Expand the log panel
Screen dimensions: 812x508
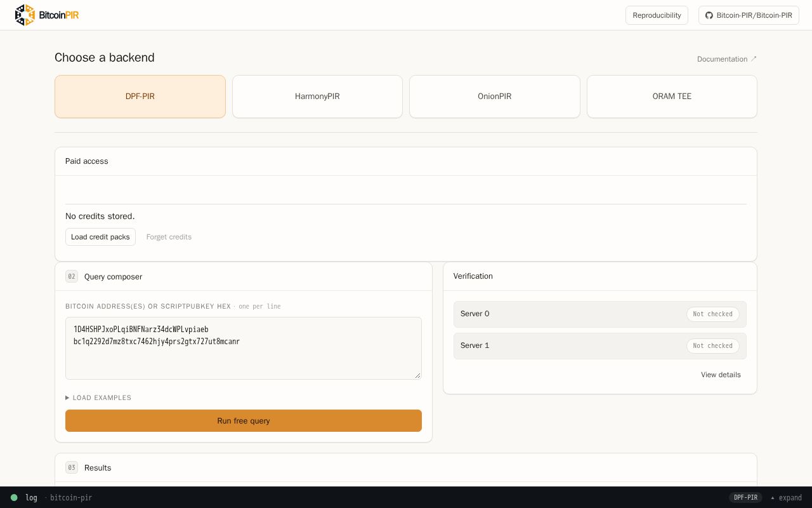[x=786, y=498]
